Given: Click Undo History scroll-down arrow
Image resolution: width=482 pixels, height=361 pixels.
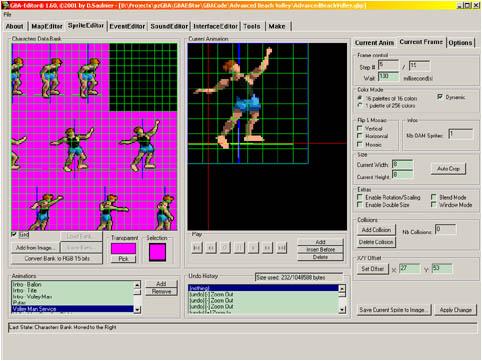Looking at the screenshot, I should pyautogui.click(x=342, y=310).
